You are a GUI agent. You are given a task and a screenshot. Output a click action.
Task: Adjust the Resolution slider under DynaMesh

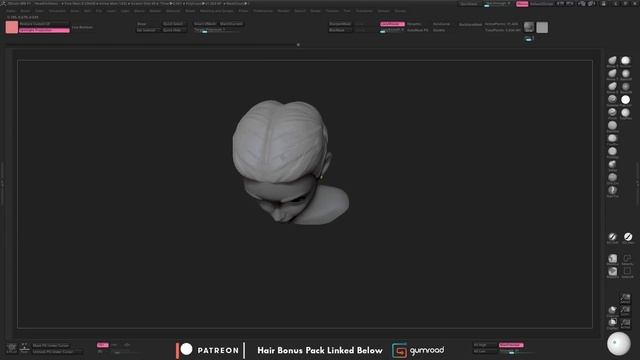point(391,30)
